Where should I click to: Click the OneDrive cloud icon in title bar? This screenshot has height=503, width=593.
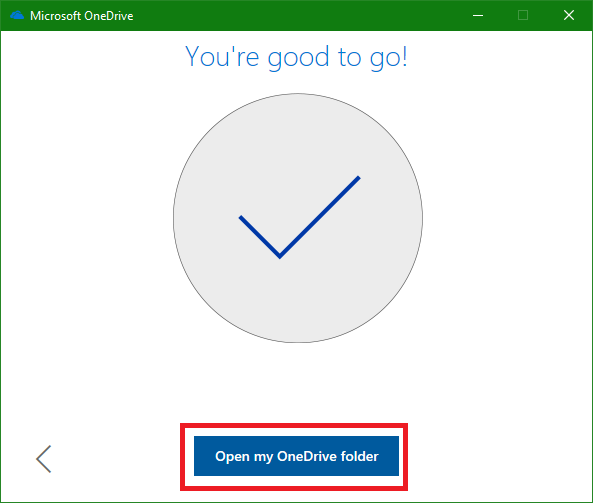[x=17, y=16]
